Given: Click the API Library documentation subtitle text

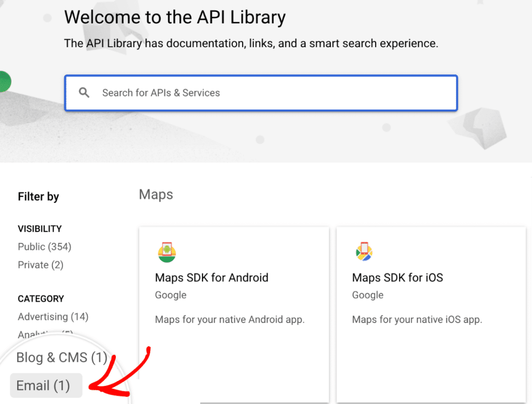Looking at the screenshot, I should (251, 44).
